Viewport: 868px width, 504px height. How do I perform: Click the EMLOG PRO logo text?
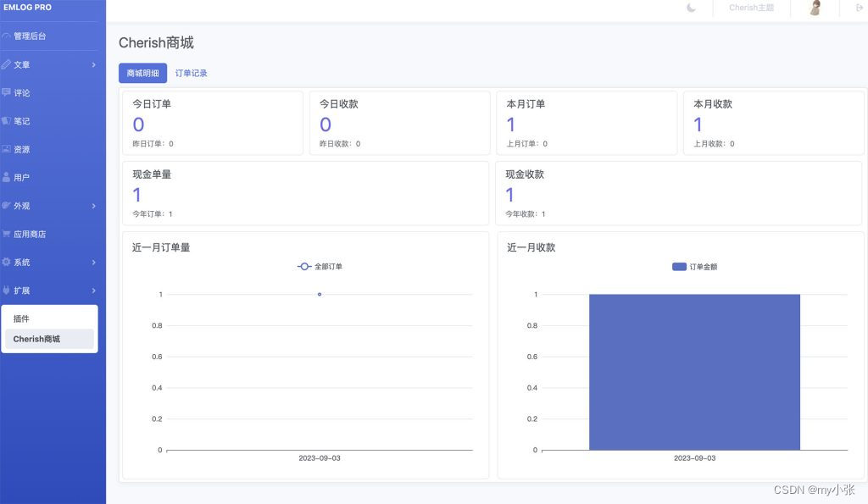pos(27,7)
